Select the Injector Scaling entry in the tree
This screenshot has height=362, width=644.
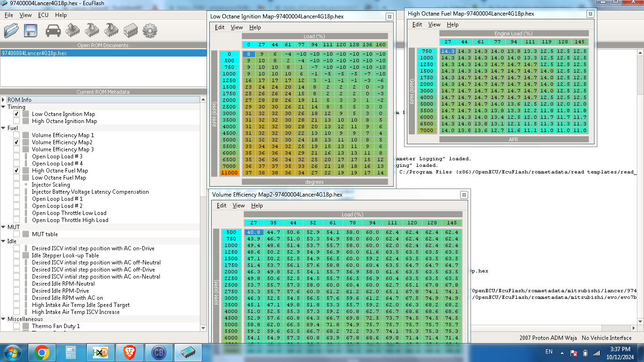pos(51,185)
